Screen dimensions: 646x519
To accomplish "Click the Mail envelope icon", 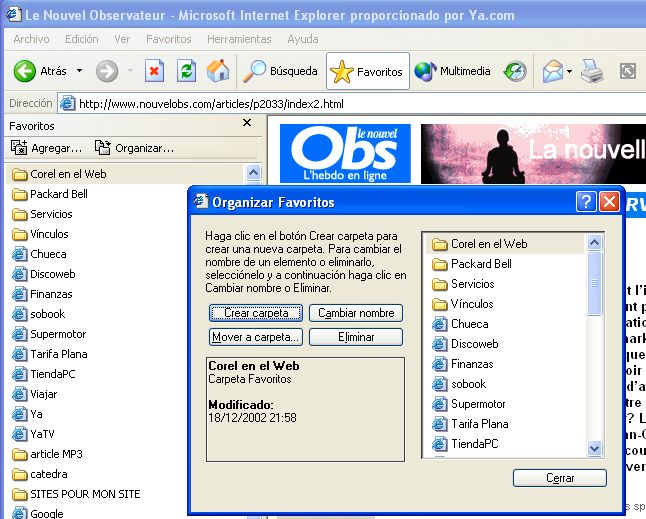I will coord(552,71).
